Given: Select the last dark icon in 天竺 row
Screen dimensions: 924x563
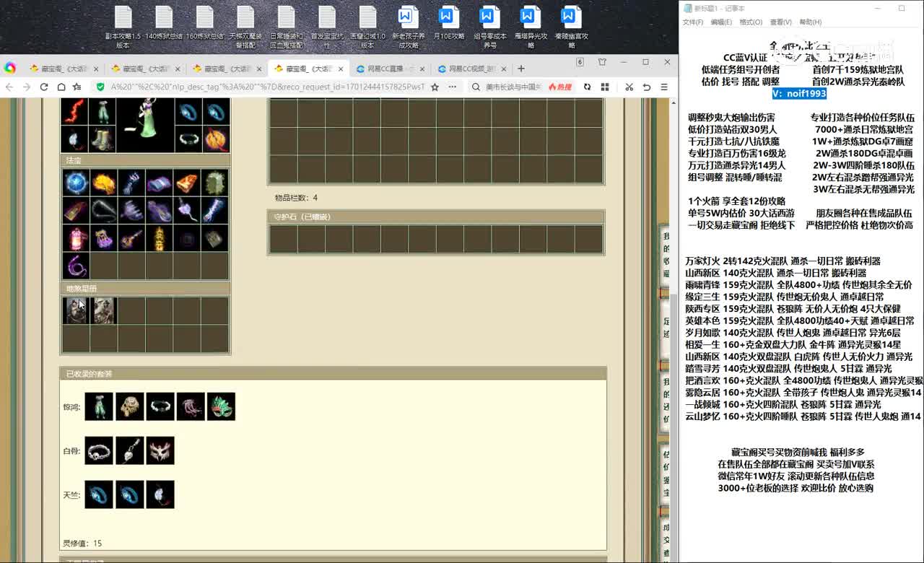Looking at the screenshot, I should click(x=160, y=494).
